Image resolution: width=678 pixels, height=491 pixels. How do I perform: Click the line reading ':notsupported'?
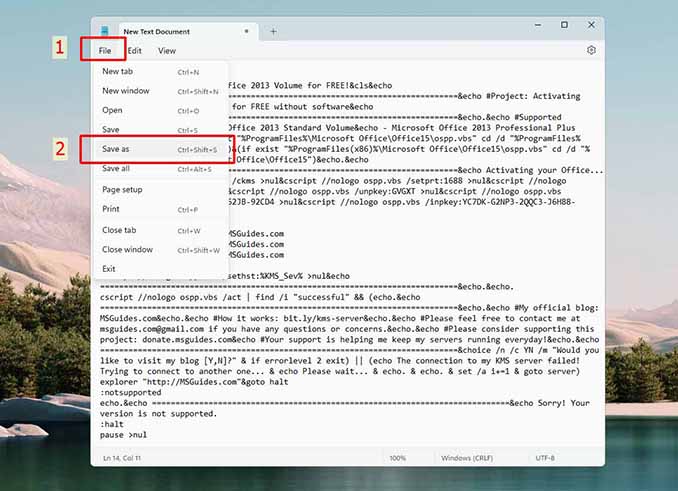tap(131, 392)
